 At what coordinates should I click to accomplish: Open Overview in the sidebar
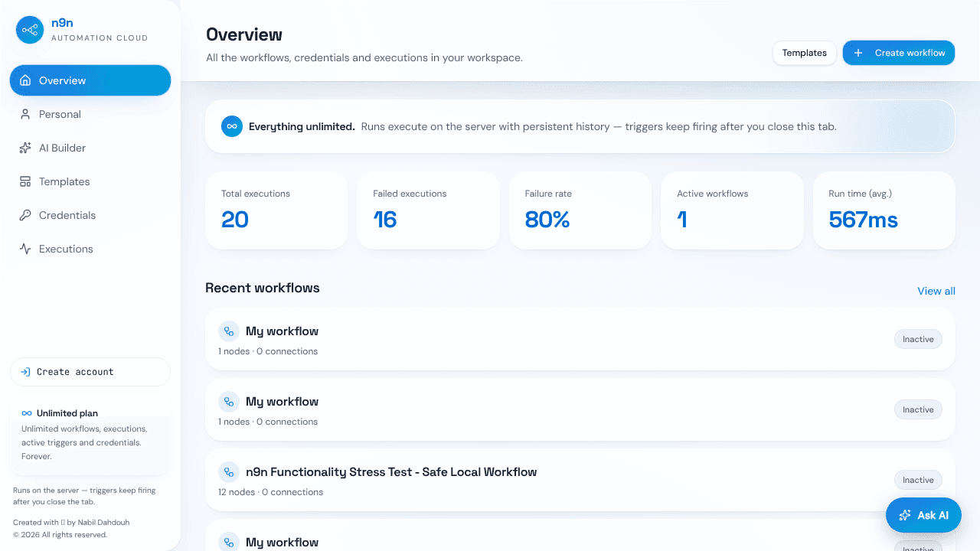point(90,80)
